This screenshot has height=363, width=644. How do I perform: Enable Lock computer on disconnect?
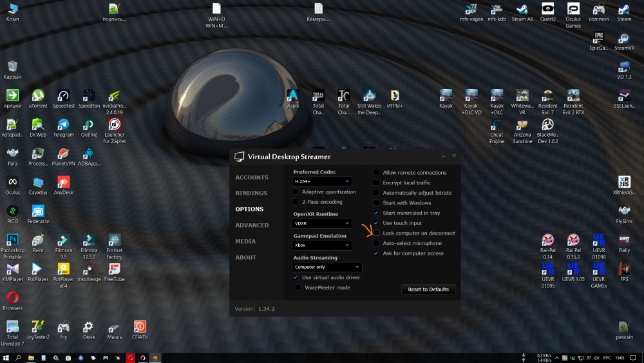tap(377, 233)
